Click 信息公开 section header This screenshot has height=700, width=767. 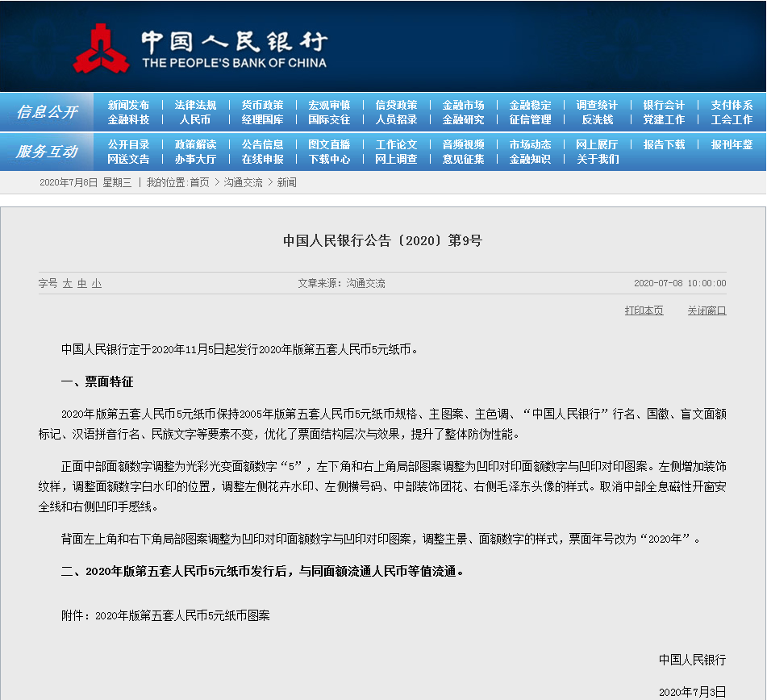[x=47, y=112]
